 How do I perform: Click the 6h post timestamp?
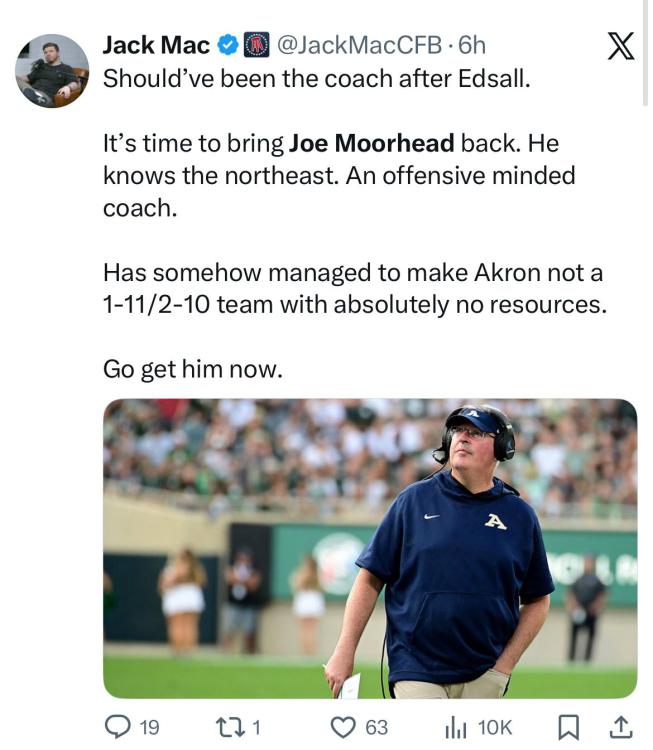[x=472, y=45]
